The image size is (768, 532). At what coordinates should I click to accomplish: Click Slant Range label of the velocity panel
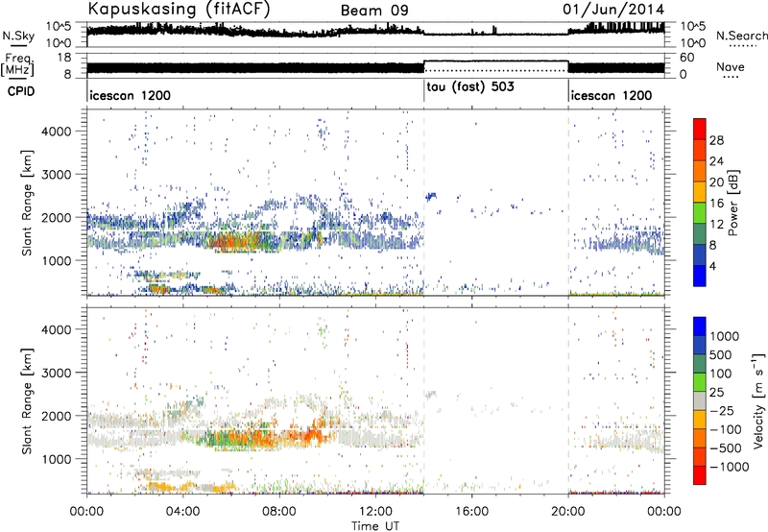(x=27, y=400)
